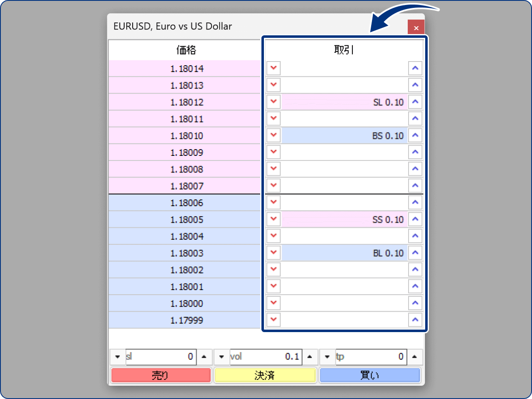Viewport: 532px width, 399px height.
Task: Click the blue buy arrow on the BS 0.10 row
Action: [416, 135]
